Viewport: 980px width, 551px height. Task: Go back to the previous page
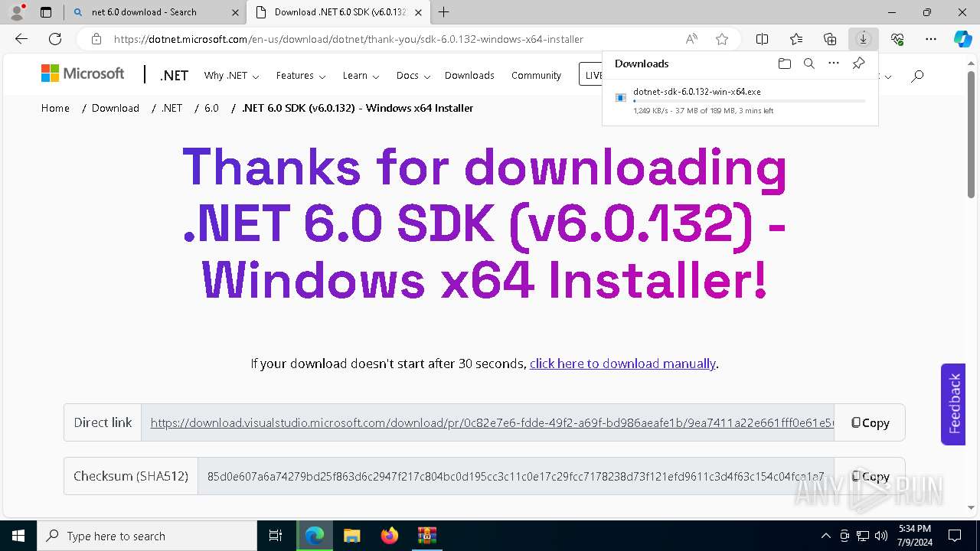(x=21, y=39)
